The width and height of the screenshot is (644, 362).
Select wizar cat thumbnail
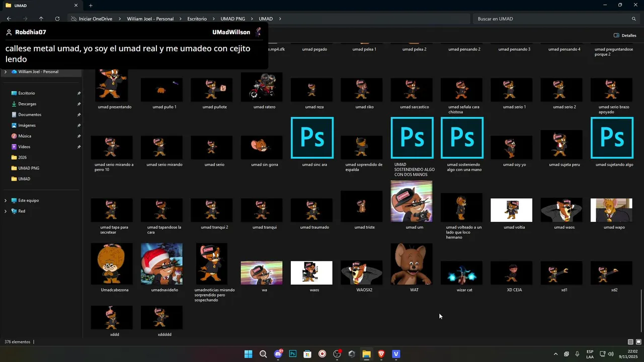(461, 273)
